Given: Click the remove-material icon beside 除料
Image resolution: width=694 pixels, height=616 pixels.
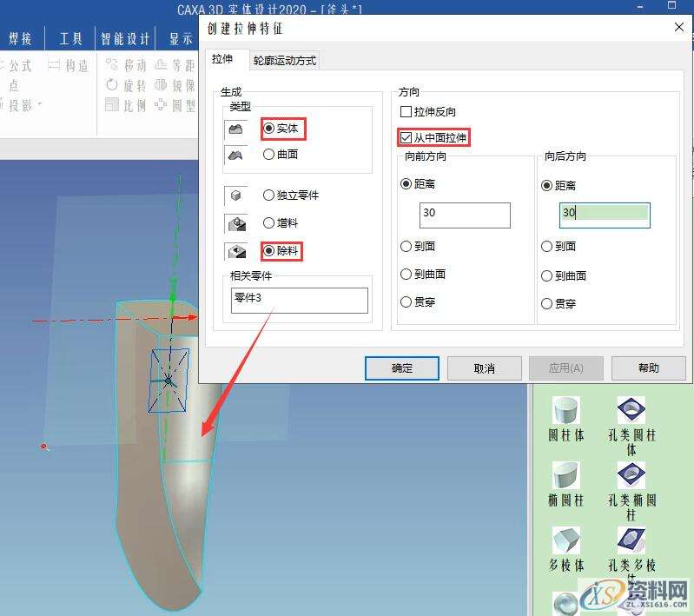Looking at the screenshot, I should coord(237,252).
